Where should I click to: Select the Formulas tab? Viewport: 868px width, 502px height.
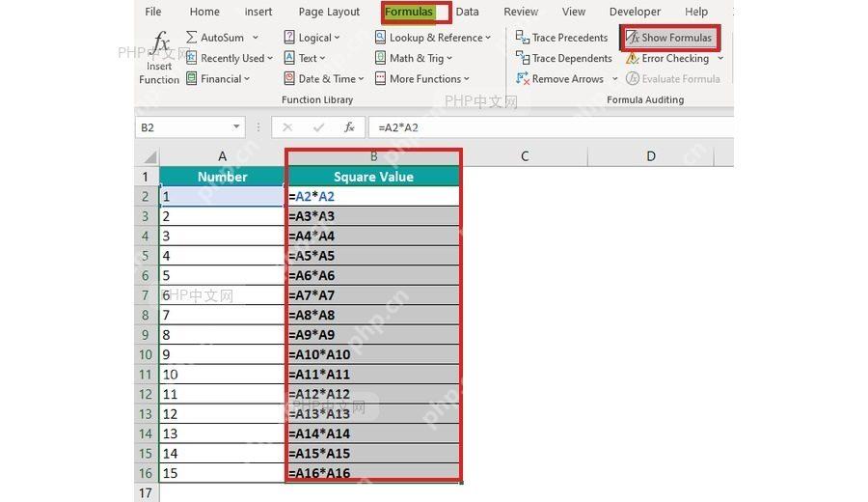tap(409, 11)
